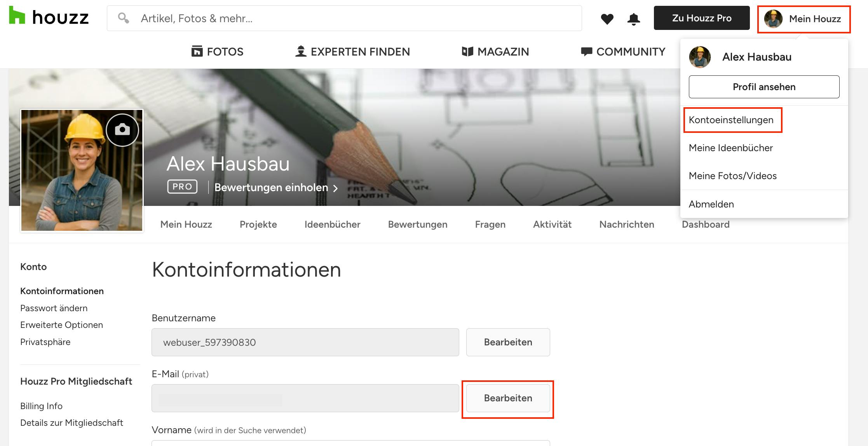Open Details zur Mitgliedschaft link
868x446 pixels.
click(x=71, y=423)
